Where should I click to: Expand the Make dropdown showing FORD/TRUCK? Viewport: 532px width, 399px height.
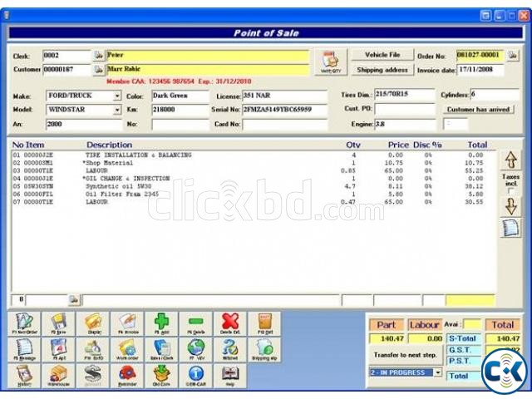point(117,96)
